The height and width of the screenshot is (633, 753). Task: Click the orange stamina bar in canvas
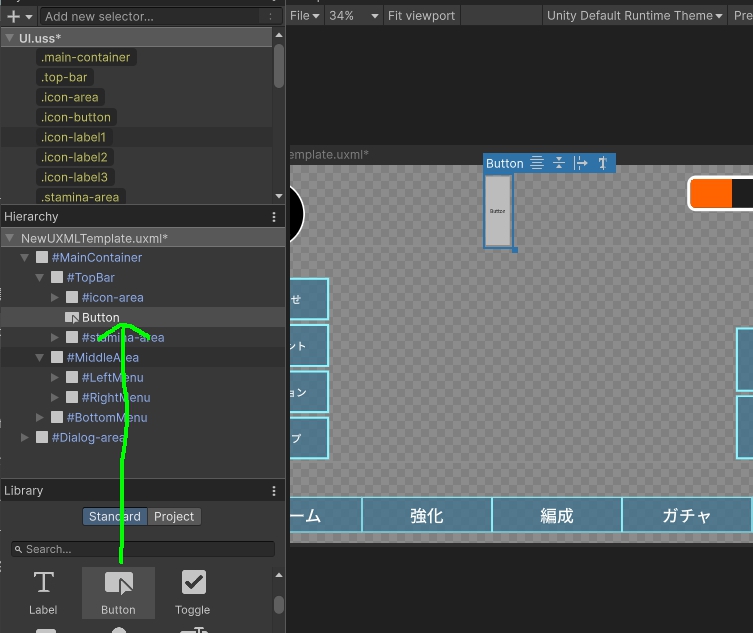coord(711,194)
